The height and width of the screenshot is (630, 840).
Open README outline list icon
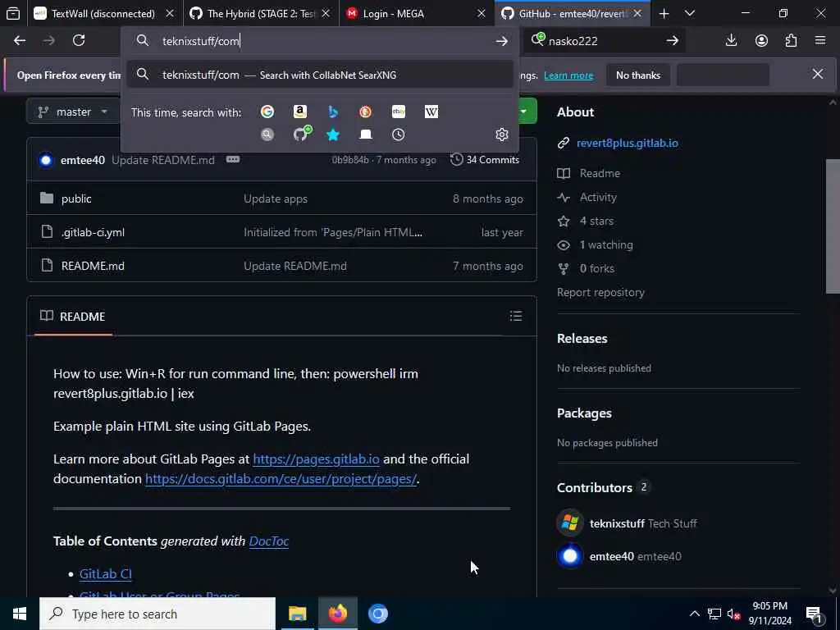coord(516,316)
